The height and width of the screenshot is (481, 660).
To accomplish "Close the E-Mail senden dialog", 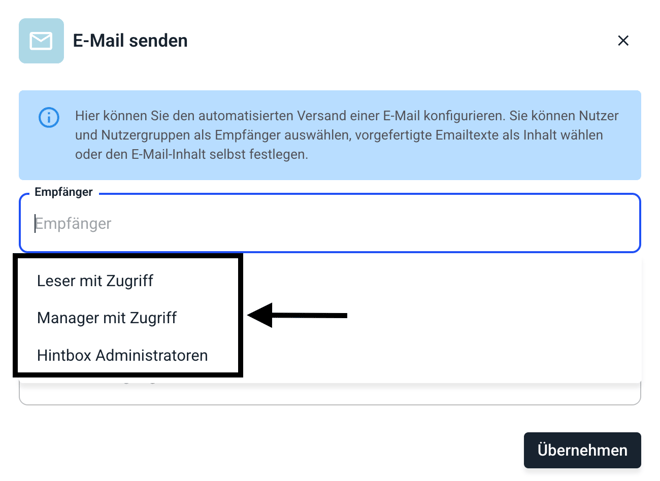I will tap(623, 41).
